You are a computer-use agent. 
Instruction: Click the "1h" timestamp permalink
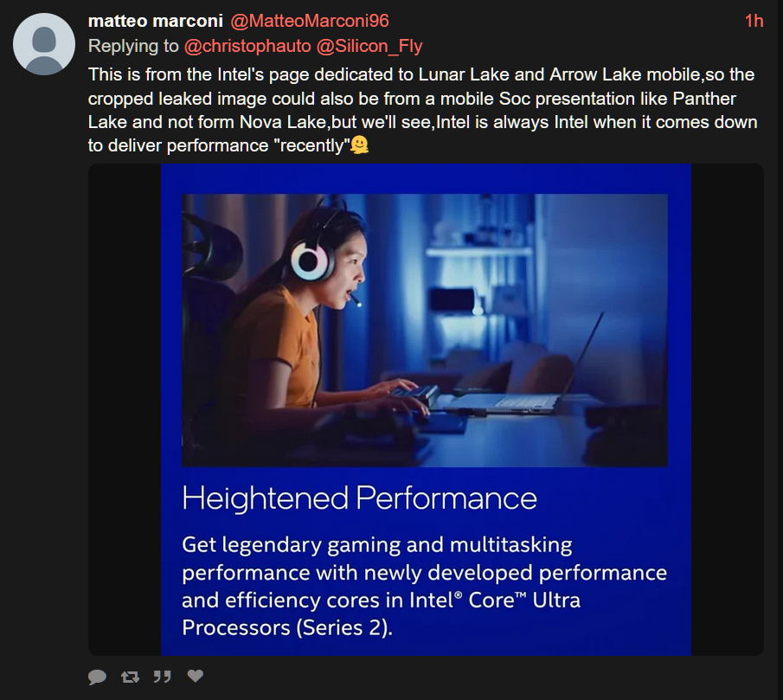click(x=754, y=21)
